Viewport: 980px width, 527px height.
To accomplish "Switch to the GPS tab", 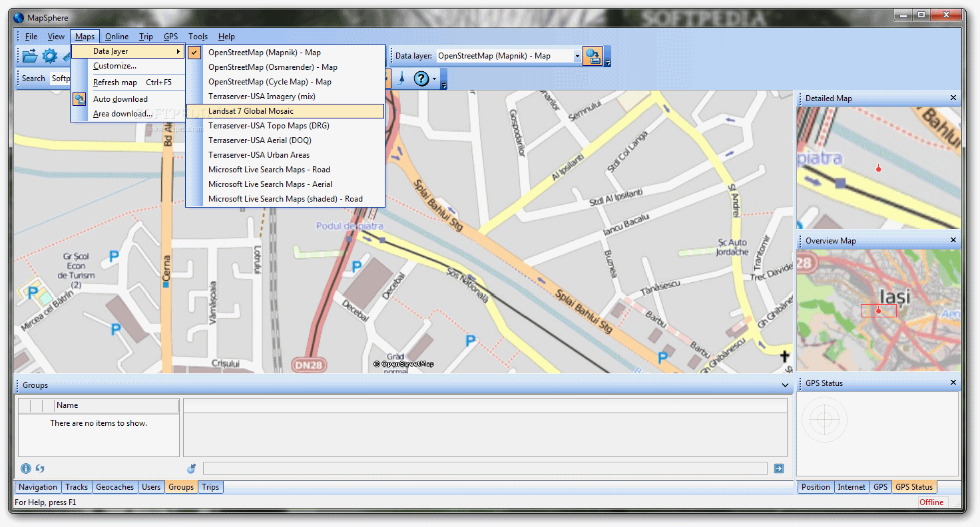I will click(x=881, y=487).
